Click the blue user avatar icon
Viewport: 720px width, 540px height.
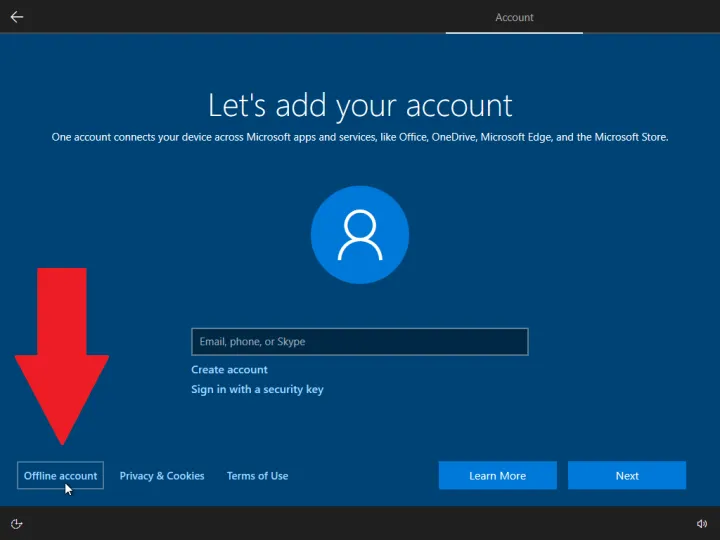click(x=359, y=235)
